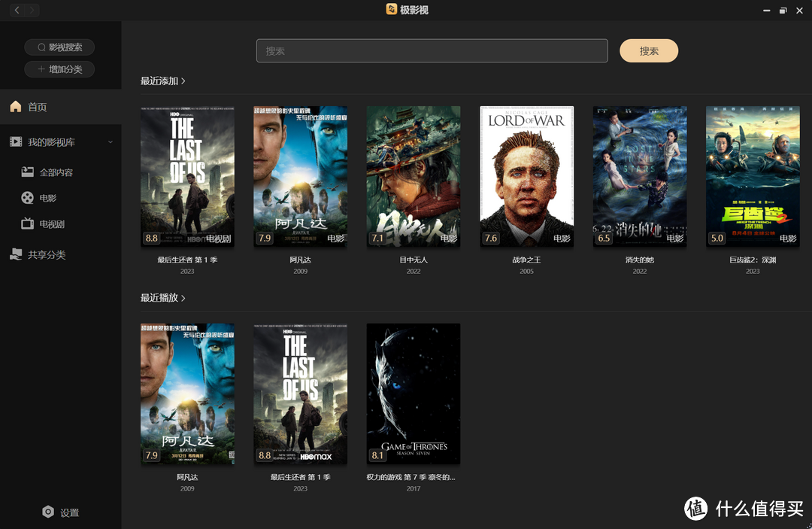Image resolution: width=812 pixels, height=529 pixels.
Task: Click the 电影 tag on 战争之王 poster
Action: [x=562, y=239]
